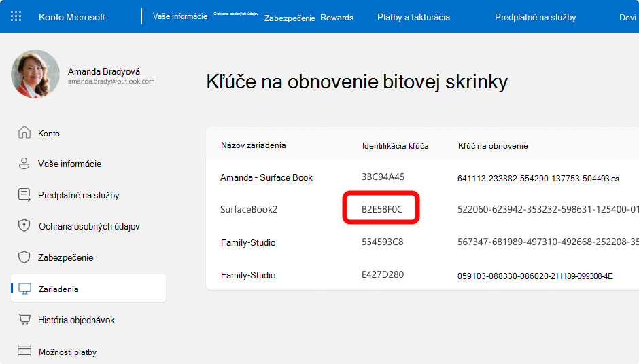Click the Kľúč na obnovenie column header

point(493,146)
